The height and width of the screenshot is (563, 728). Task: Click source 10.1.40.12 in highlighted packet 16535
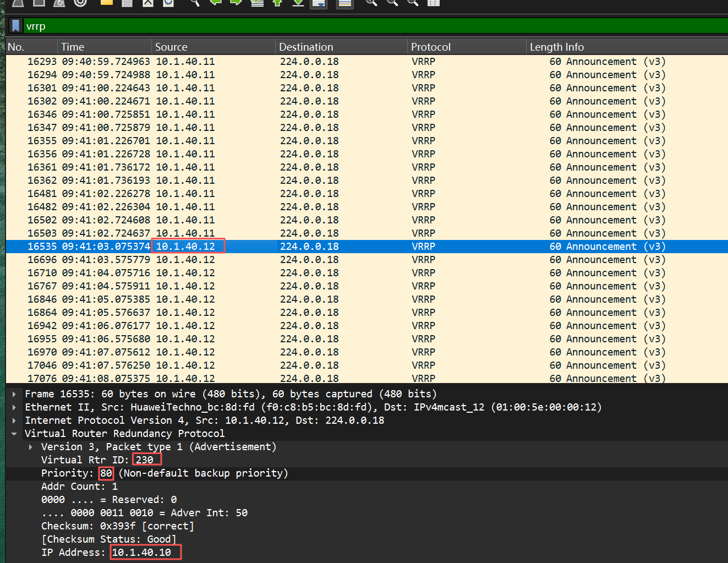coord(185,247)
